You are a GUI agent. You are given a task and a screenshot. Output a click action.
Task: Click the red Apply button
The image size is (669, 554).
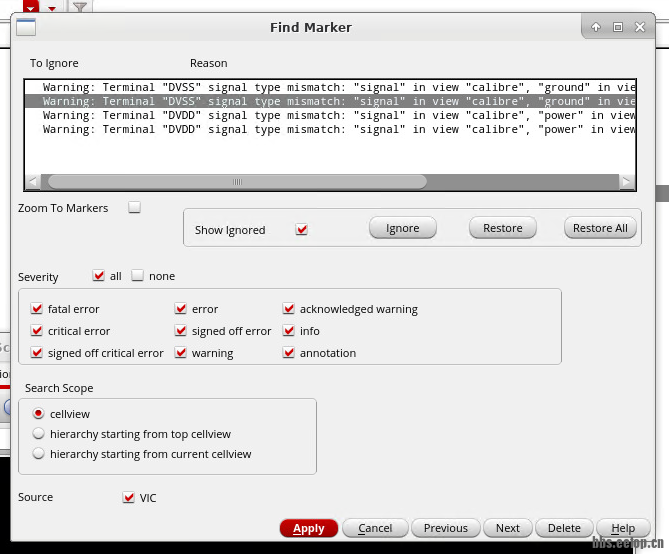[x=308, y=528]
